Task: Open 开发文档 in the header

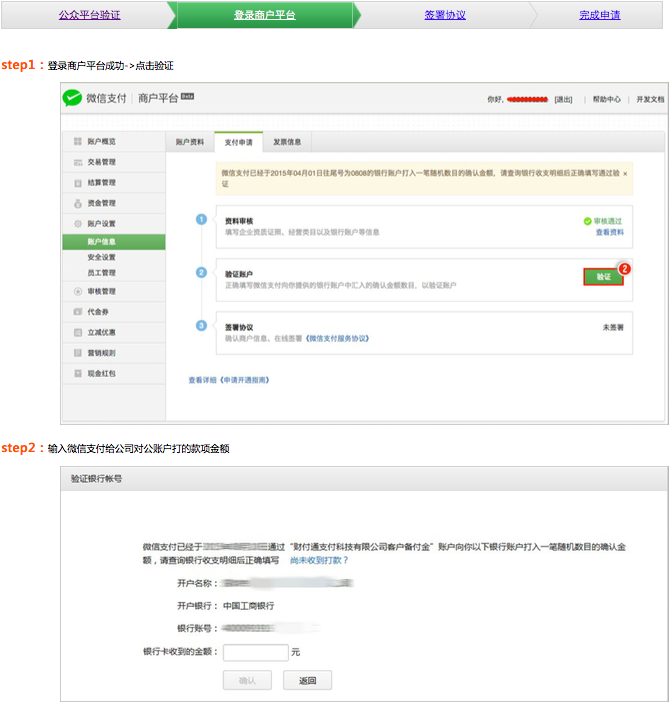Action: [x=650, y=99]
